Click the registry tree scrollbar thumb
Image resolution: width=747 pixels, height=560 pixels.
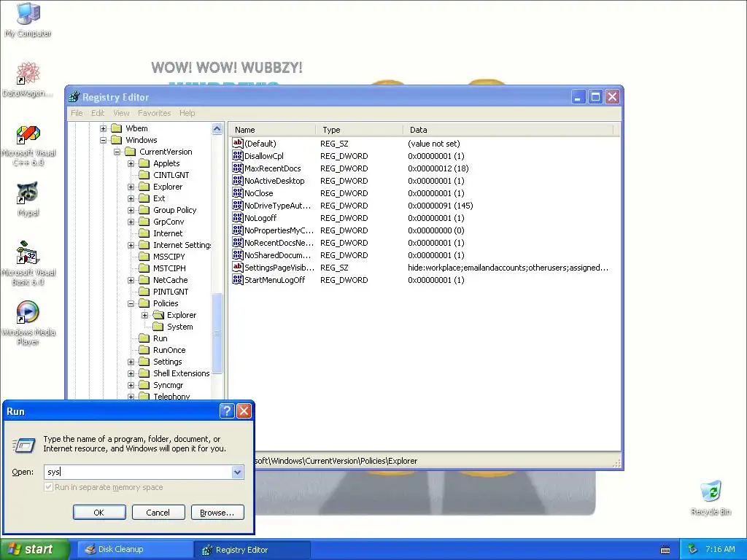pos(217,333)
